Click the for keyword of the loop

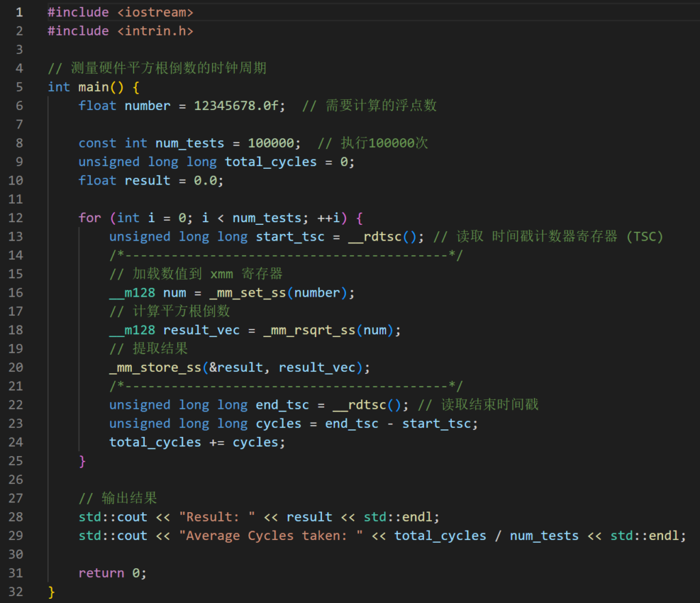pos(90,217)
